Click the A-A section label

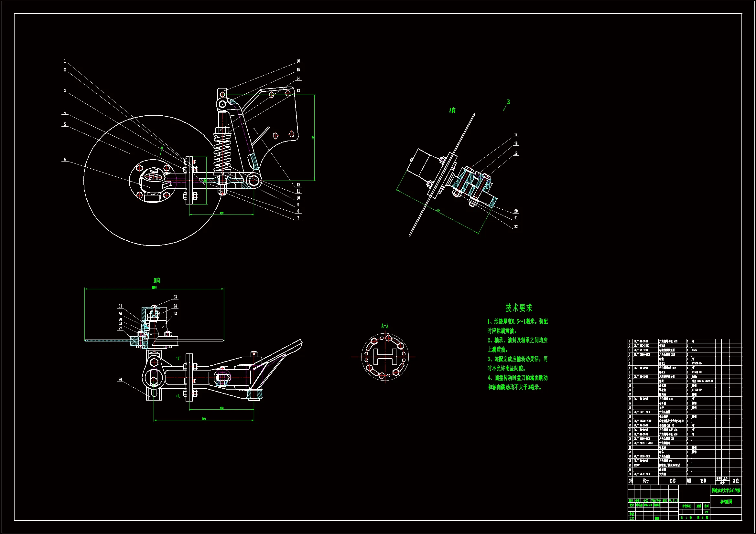click(384, 326)
